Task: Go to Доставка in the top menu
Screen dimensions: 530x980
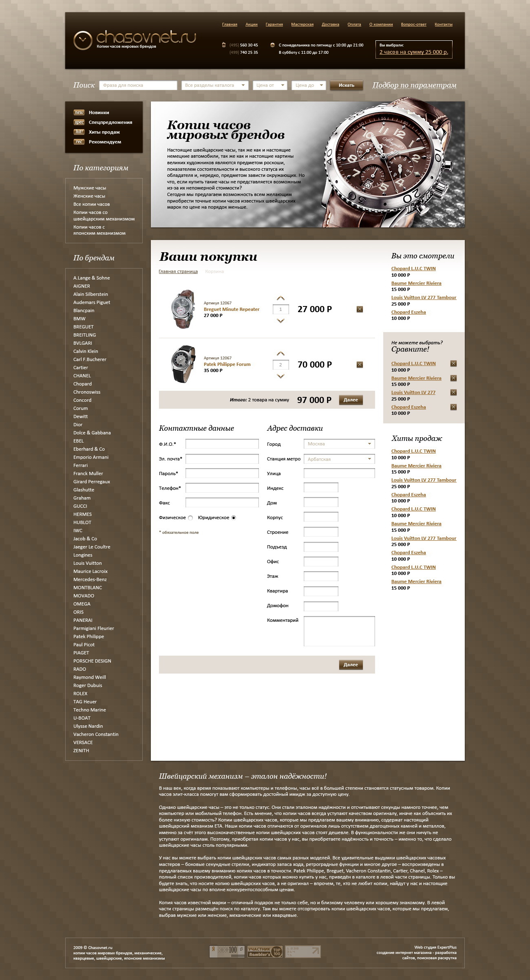Action: coord(330,24)
